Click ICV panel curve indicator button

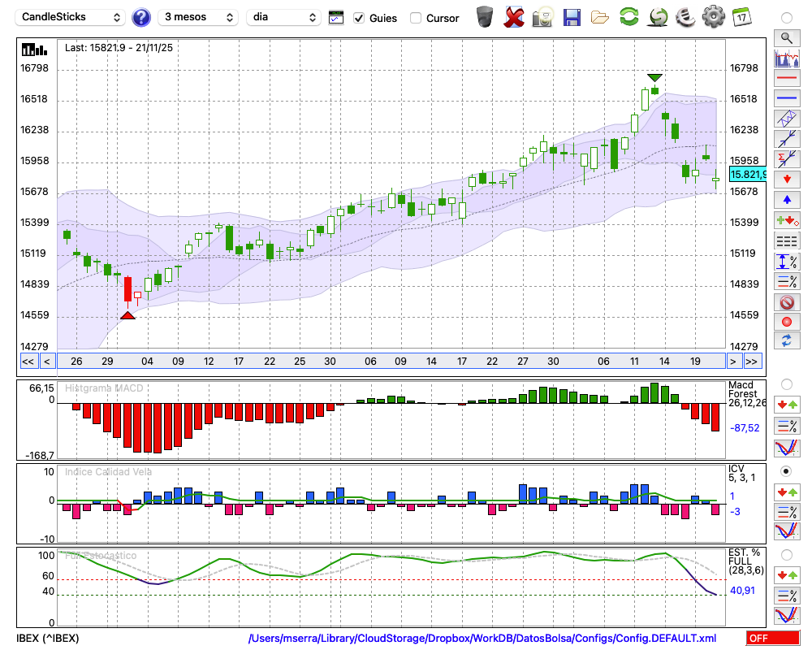coord(787,531)
